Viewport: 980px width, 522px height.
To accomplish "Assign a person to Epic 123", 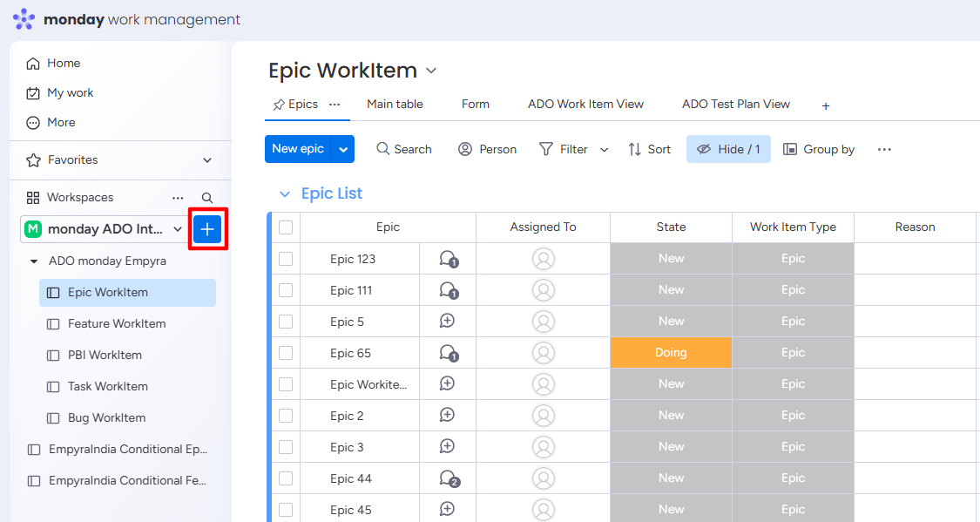I will [543, 259].
